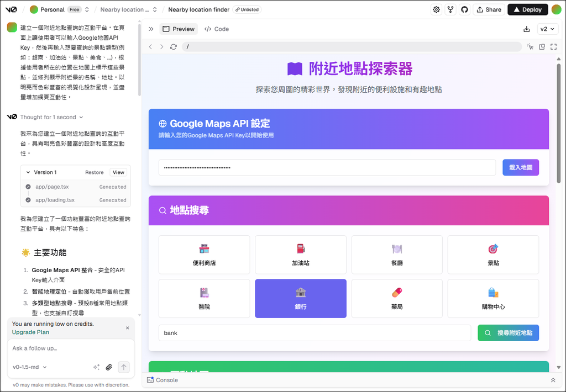Image resolution: width=566 pixels, height=392 pixels.
Task: Switch to the Code tab
Action: (x=217, y=29)
